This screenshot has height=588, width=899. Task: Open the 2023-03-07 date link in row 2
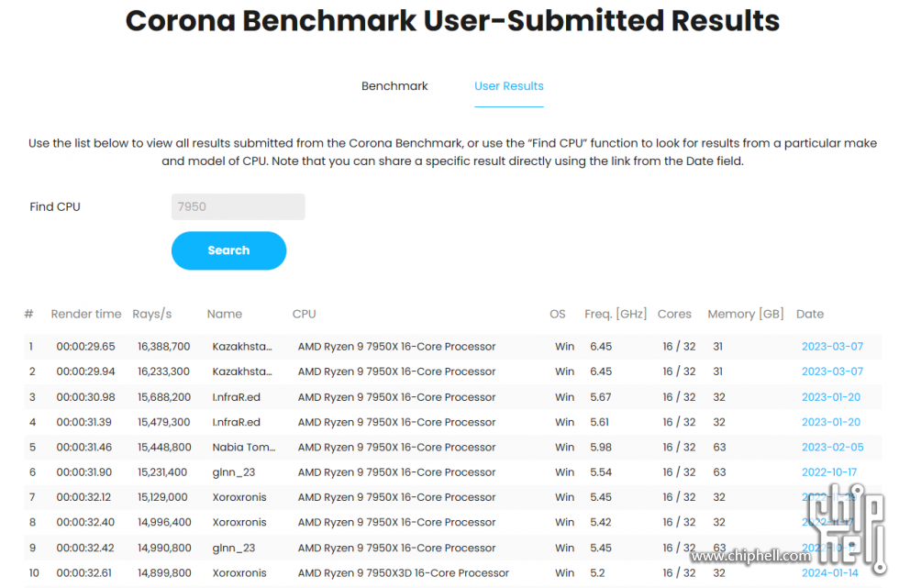tap(832, 372)
